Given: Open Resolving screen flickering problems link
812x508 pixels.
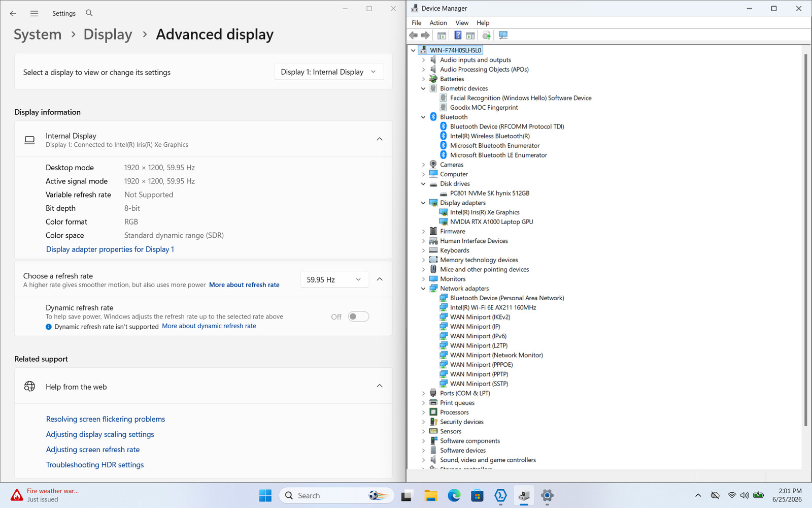Looking at the screenshot, I should click(x=106, y=419).
